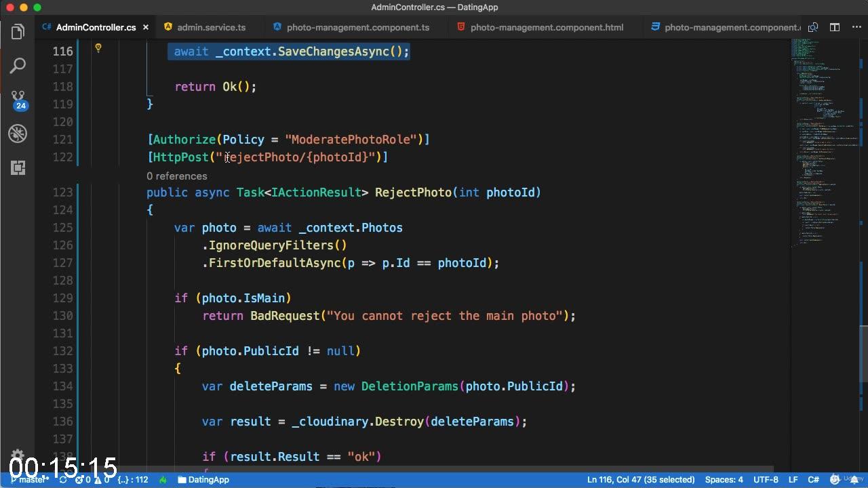
Task: Click line number 121 in the gutter
Action: click(62, 140)
